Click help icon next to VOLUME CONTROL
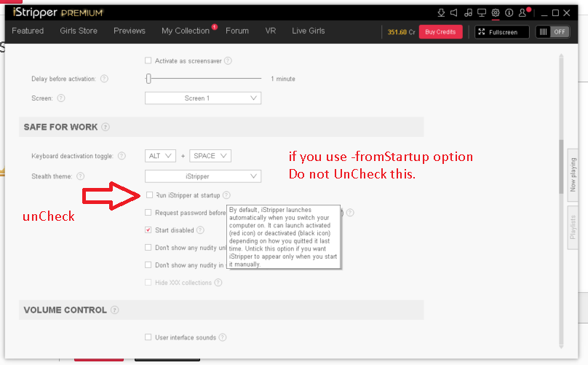 (x=115, y=310)
